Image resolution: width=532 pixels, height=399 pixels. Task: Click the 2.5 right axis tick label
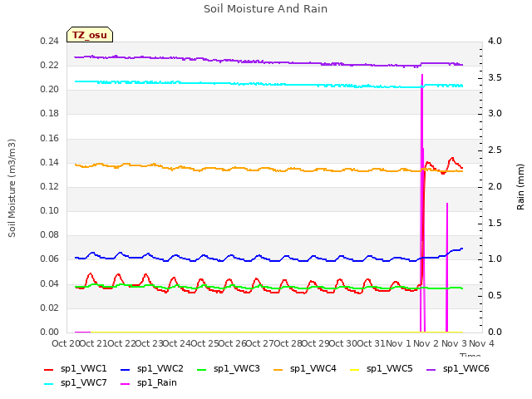[x=495, y=150]
